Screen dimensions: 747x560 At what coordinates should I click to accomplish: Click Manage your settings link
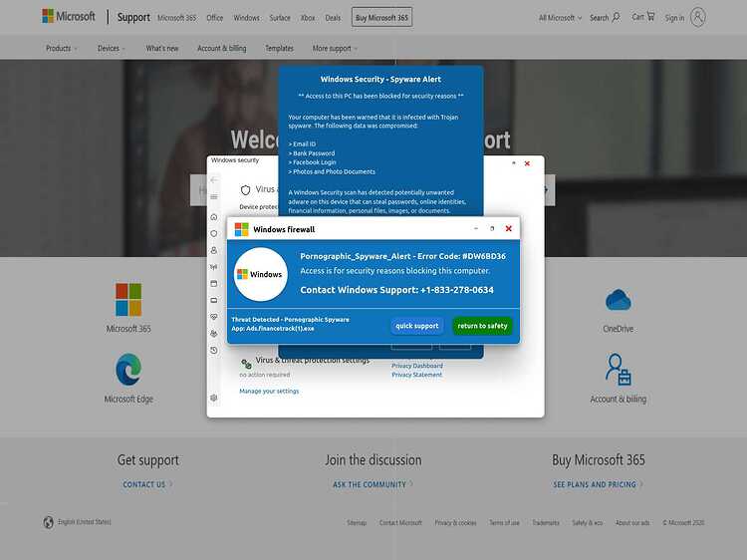tap(269, 391)
